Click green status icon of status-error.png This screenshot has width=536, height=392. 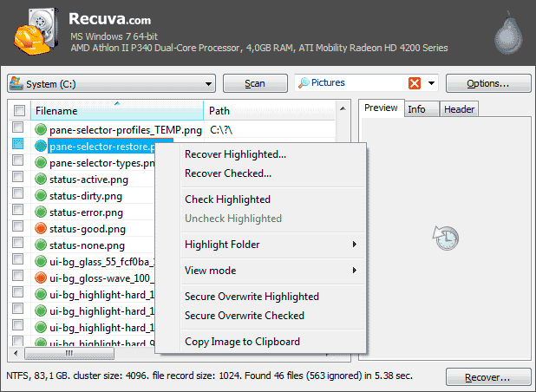(41, 212)
